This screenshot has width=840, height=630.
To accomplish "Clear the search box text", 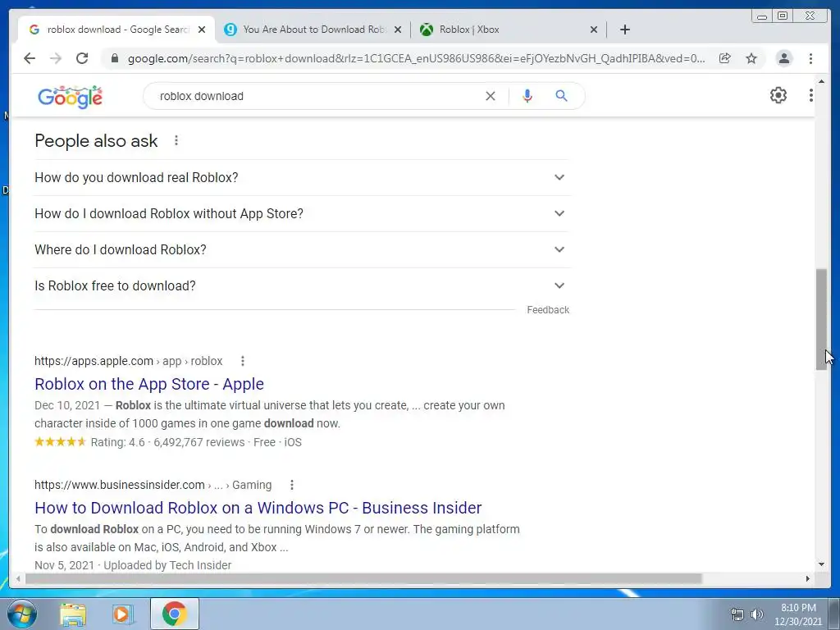I will [491, 96].
